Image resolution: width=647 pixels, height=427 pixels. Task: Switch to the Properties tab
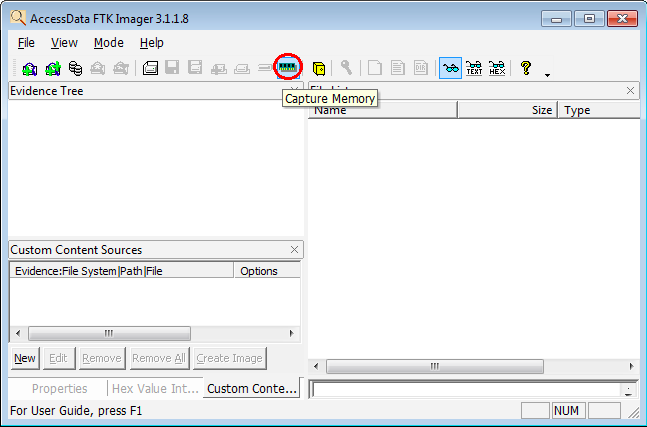(x=59, y=389)
